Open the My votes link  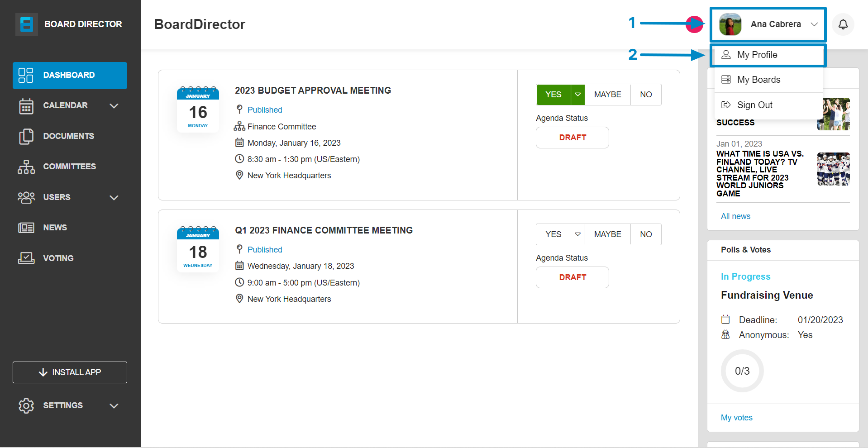click(736, 418)
